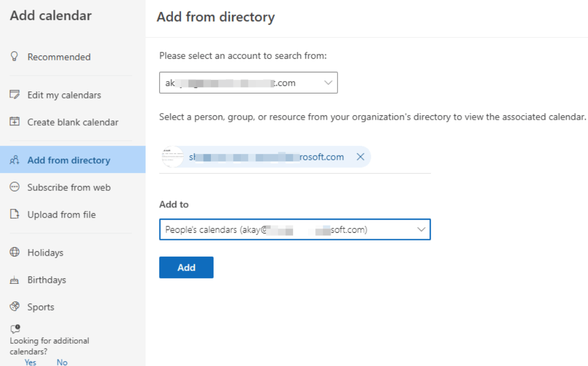Image resolution: width=588 pixels, height=366 pixels.
Task: Click the Recommended lightbulb icon
Action: pos(15,57)
